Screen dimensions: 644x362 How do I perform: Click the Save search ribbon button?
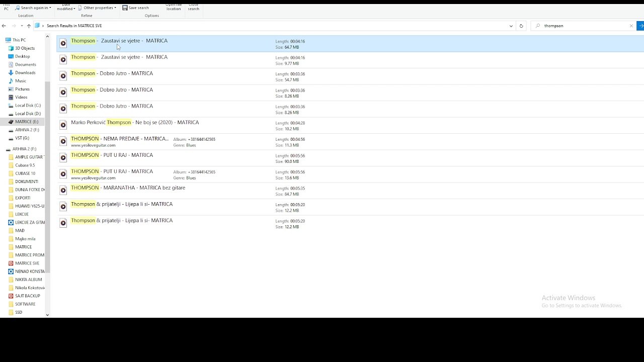136,8
